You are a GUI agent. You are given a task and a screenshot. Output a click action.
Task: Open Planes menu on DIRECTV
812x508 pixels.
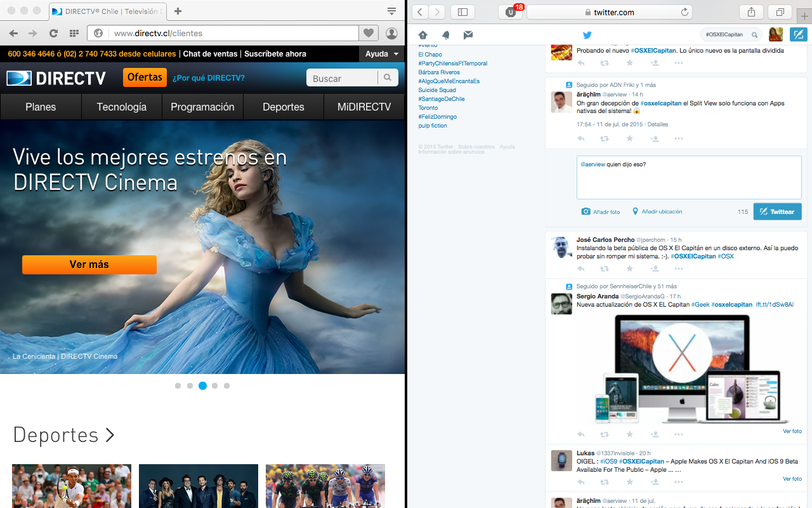41,107
